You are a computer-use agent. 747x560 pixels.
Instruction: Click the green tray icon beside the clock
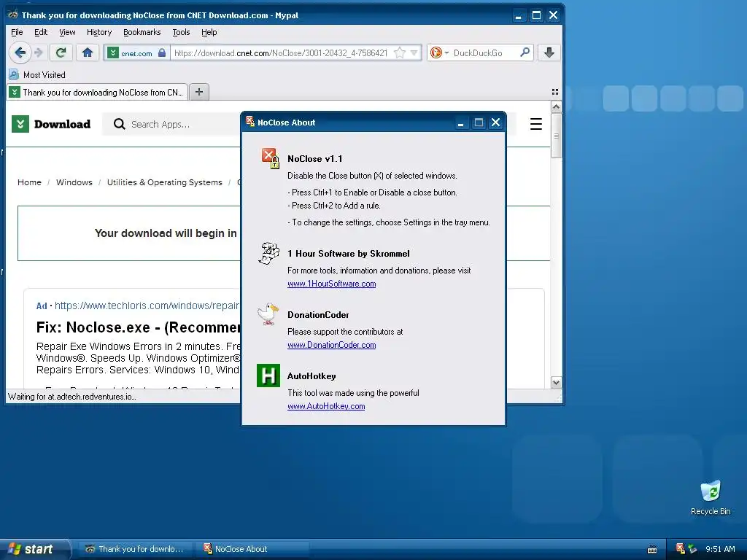coord(692,549)
